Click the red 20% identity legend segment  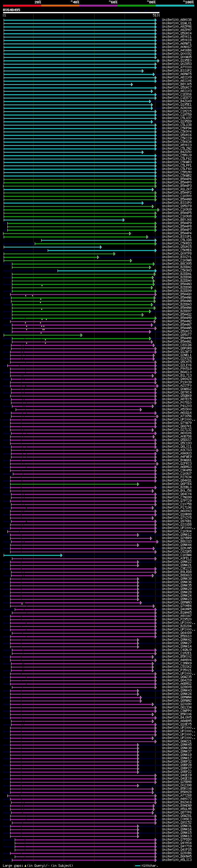[x=22, y=6]
